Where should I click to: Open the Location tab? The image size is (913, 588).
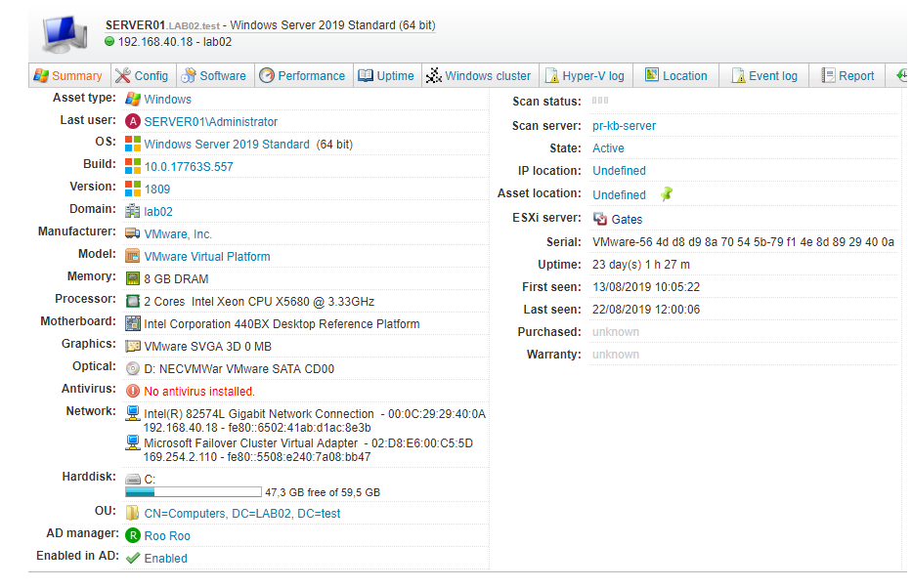point(676,75)
